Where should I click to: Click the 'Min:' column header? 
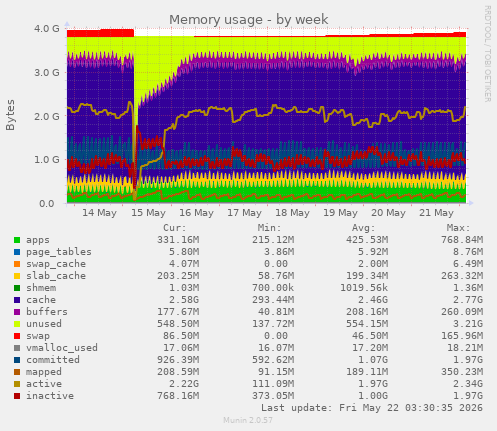(269, 228)
